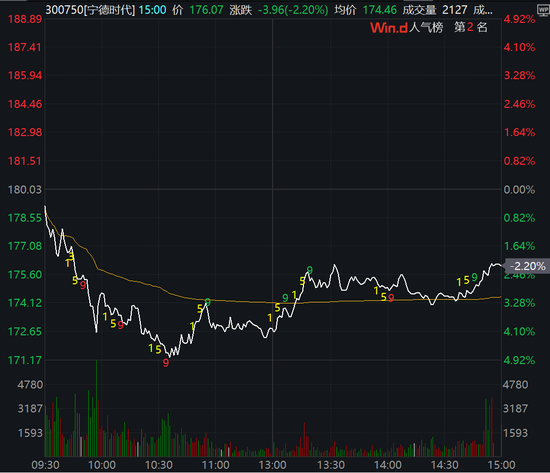Image resolution: width=550 pixels, height=473 pixels.
Task: Click the 185.94 price axis label
Action: [25, 75]
